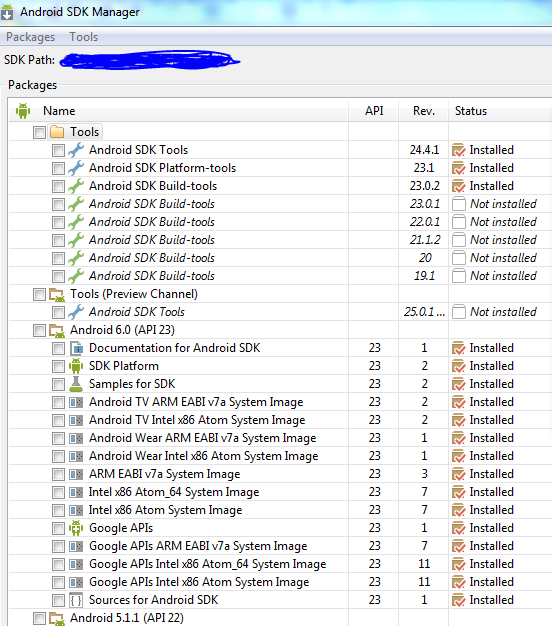Open the Tools menu
The width and height of the screenshot is (552, 626).
83,37
